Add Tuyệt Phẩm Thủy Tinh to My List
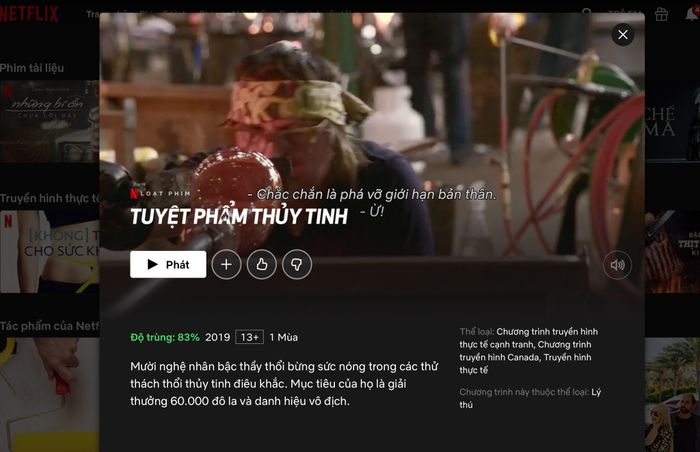 (226, 264)
